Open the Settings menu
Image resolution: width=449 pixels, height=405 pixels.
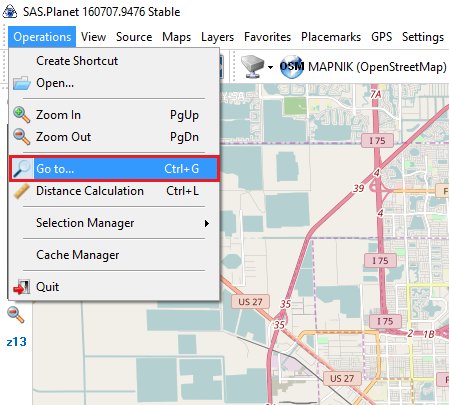(423, 37)
